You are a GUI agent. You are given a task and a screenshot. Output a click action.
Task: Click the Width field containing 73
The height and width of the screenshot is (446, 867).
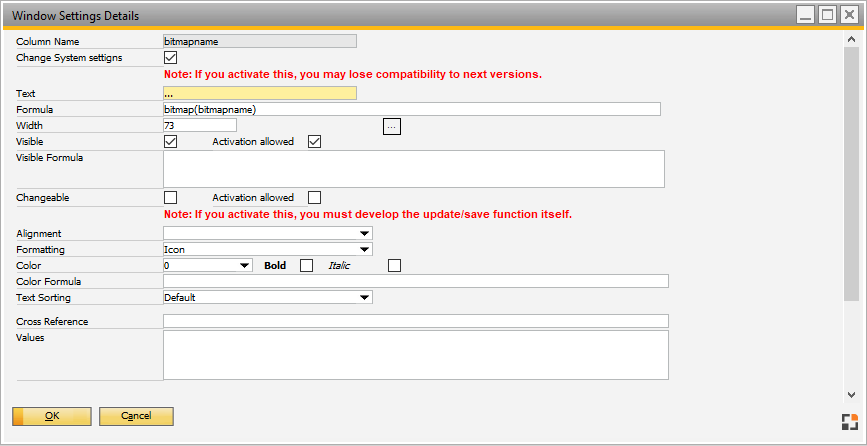[199, 126]
